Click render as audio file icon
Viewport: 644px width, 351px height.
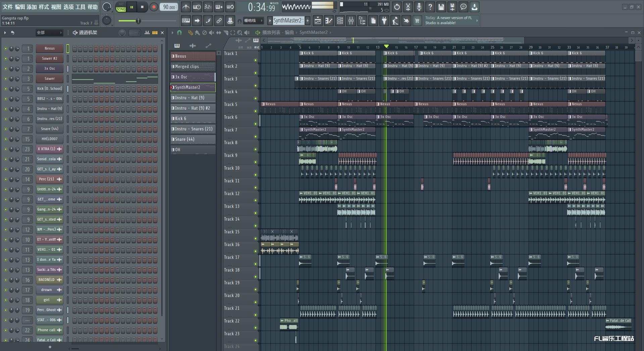[452, 7]
